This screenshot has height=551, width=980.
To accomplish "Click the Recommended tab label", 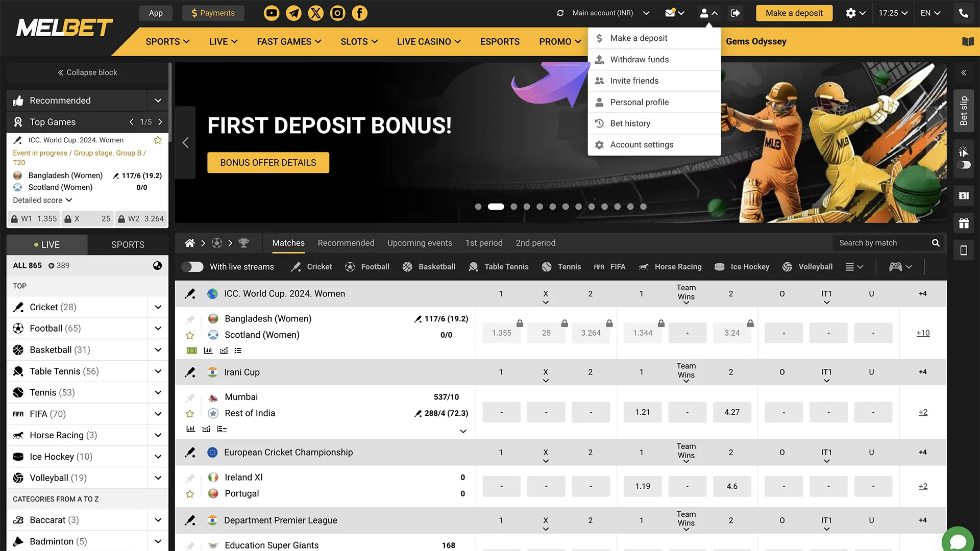I will (x=345, y=243).
